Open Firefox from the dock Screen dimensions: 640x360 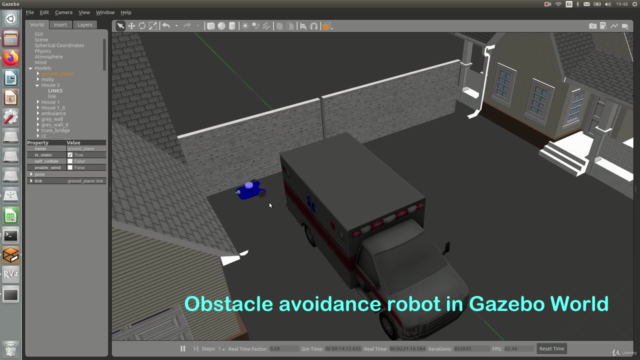pos(11,58)
